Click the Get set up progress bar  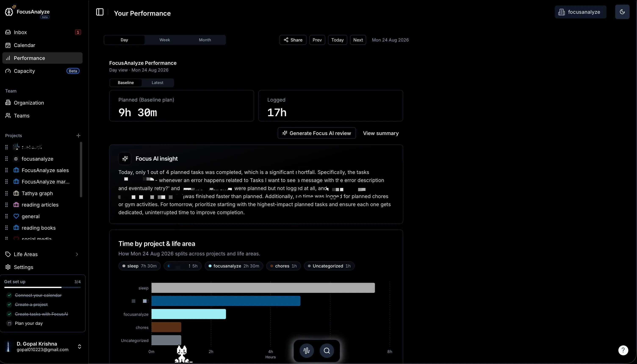click(x=42, y=288)
